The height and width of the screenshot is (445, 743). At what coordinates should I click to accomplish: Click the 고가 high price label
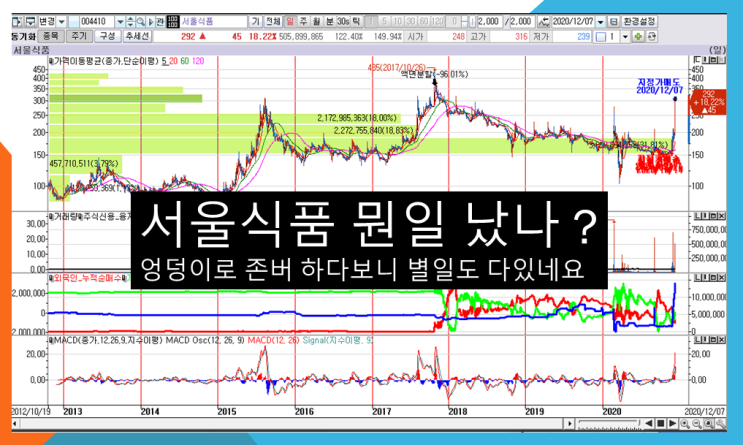click(479, 36)
